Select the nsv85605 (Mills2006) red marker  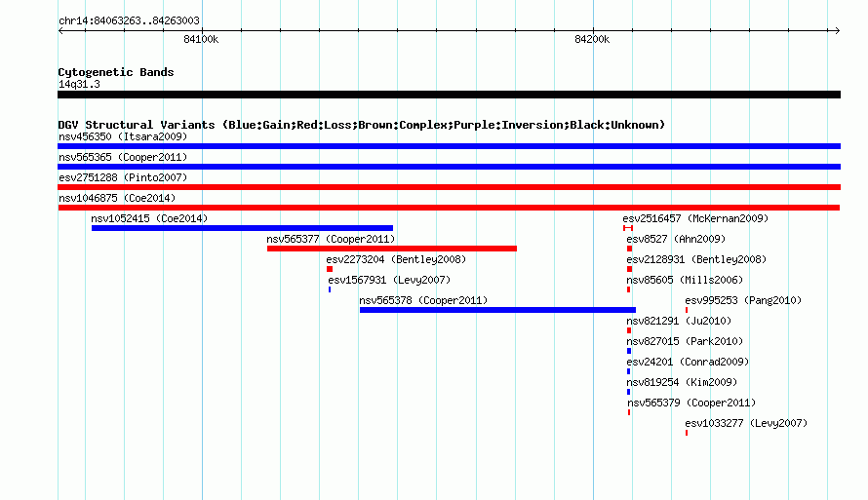tap(628, 289)
